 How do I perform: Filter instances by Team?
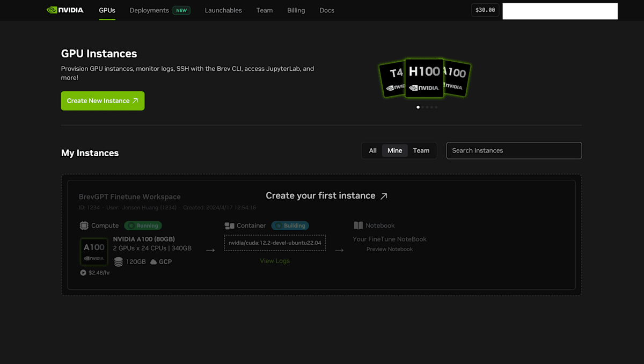point(421,150)
